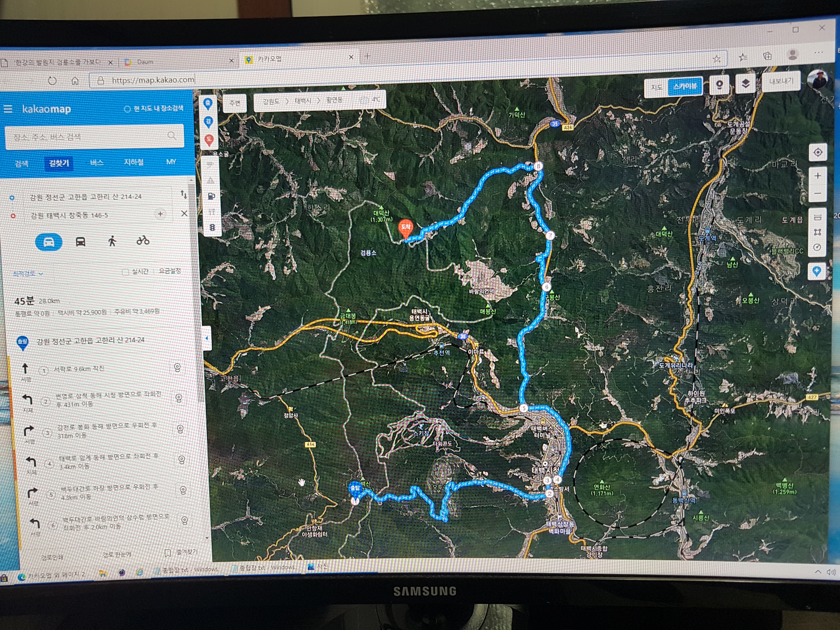Add waypoint with plus button
This screenshot has height=630, width=840.
[160, 214]
